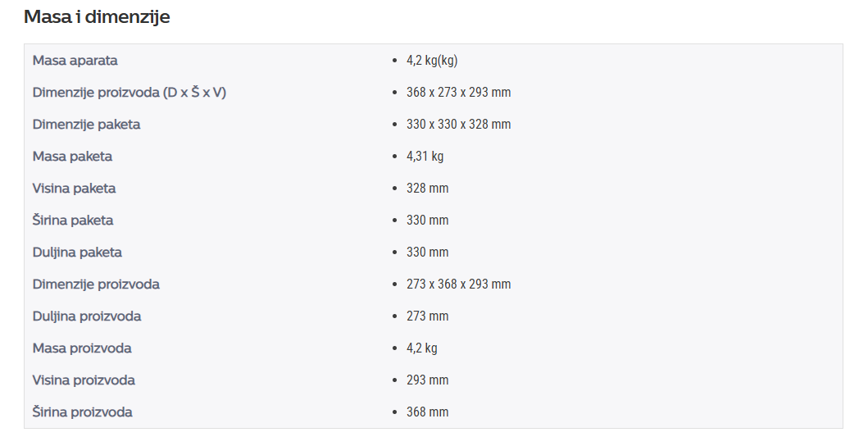Viewport: 868px width, 446px height.
Task: Select the 'Masa proizvoda' label
Action: 82,348
